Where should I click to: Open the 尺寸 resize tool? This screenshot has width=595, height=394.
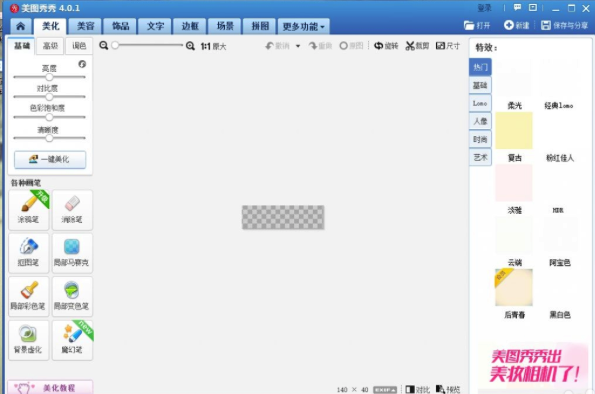click(448, 46)
